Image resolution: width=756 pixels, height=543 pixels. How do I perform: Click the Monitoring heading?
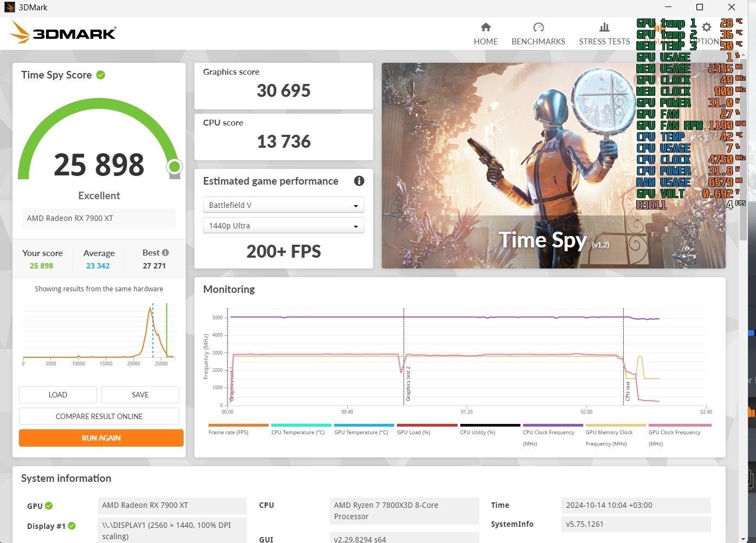229,289
